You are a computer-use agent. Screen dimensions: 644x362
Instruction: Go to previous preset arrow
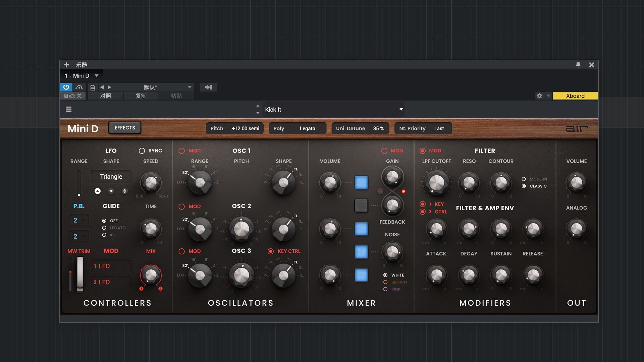102,87
